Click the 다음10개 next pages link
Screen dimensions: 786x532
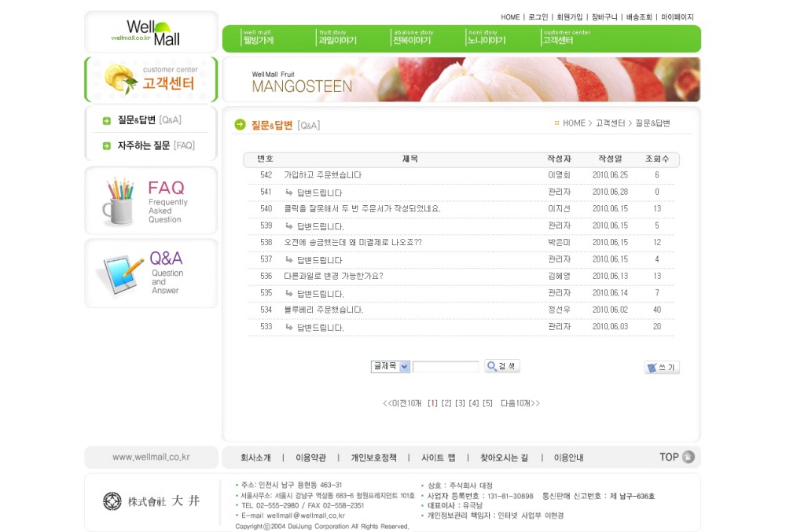click(520, 403)
